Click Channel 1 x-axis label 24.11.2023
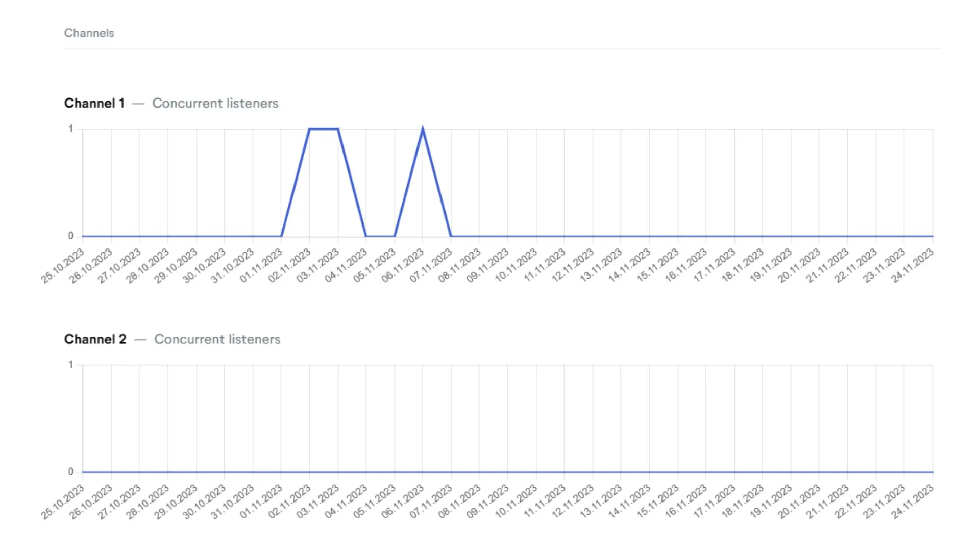This screenshot has width=980, height=551. click(913, 265)
